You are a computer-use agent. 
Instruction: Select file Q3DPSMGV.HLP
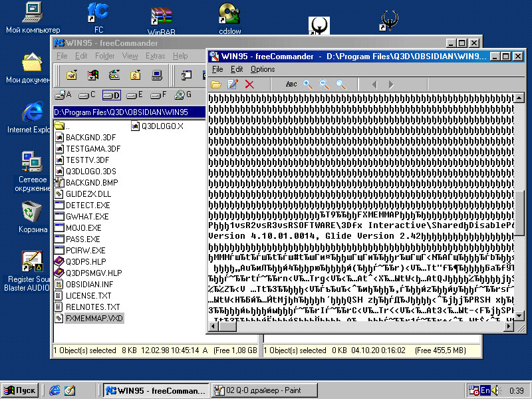(x=88, y=273)
